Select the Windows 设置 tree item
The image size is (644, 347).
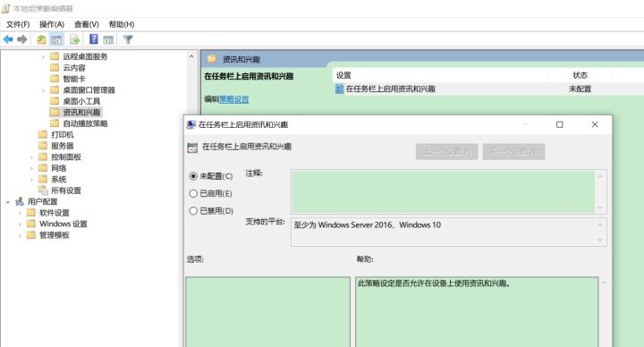click(63, 224)
